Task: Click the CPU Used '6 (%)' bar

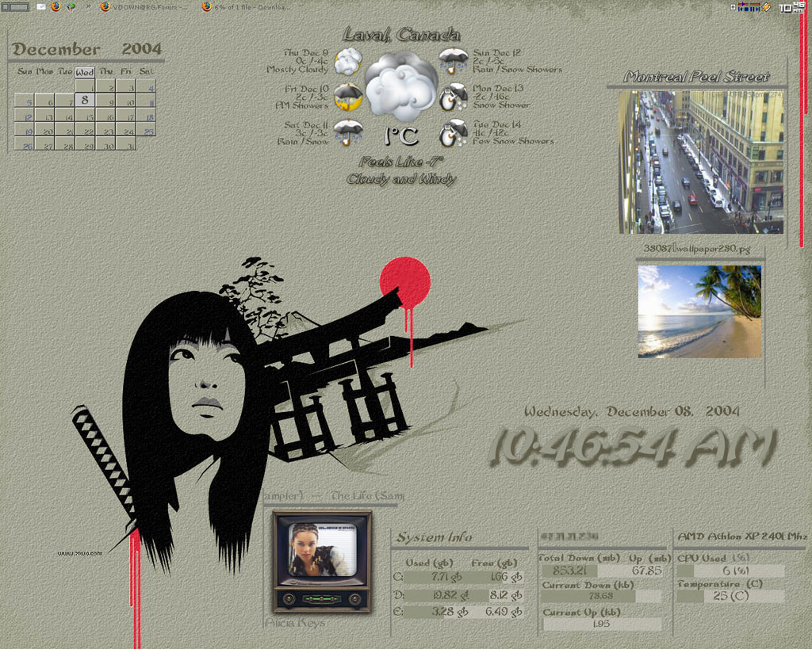Action: tap(730, 571)
